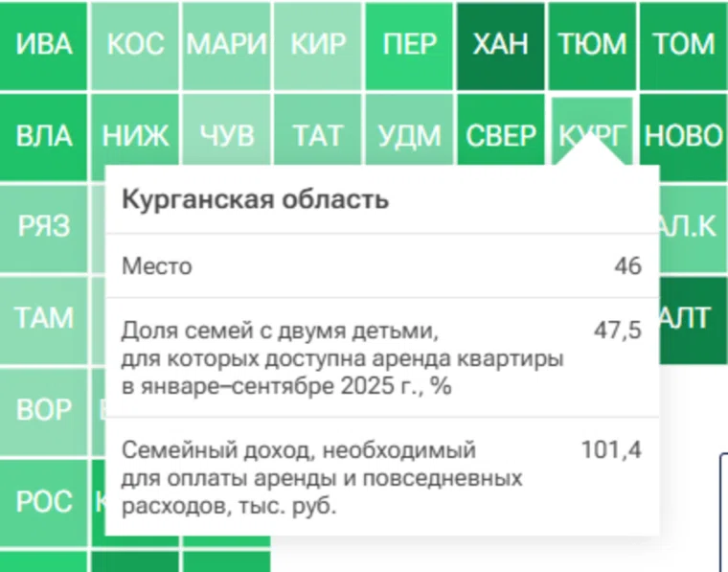Viewport: 728px width, 572px height.
Task: Select the ПЕР region tile
Action: 409,45
